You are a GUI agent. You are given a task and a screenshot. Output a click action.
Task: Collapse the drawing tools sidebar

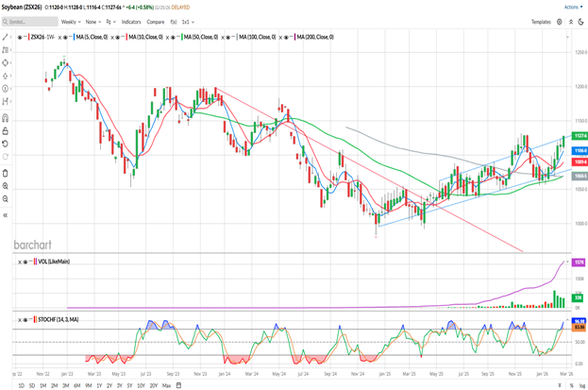tap(5, 215)
